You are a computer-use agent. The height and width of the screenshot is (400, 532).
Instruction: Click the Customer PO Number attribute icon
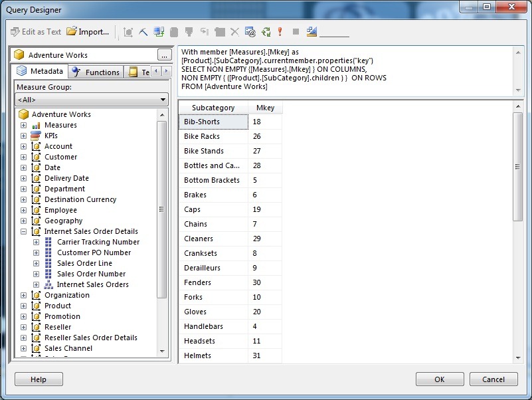click(x=48, y=252)
